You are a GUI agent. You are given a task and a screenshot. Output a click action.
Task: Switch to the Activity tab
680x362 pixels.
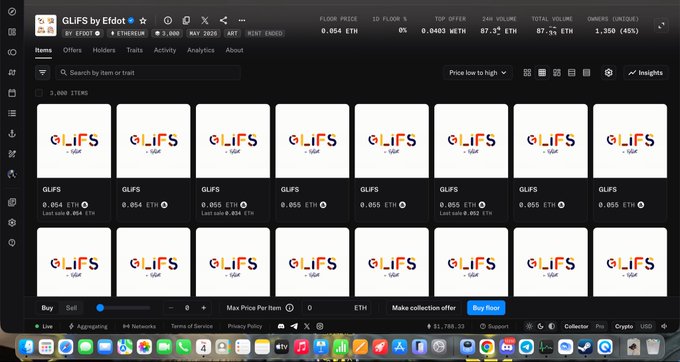[x=165, y=50]
